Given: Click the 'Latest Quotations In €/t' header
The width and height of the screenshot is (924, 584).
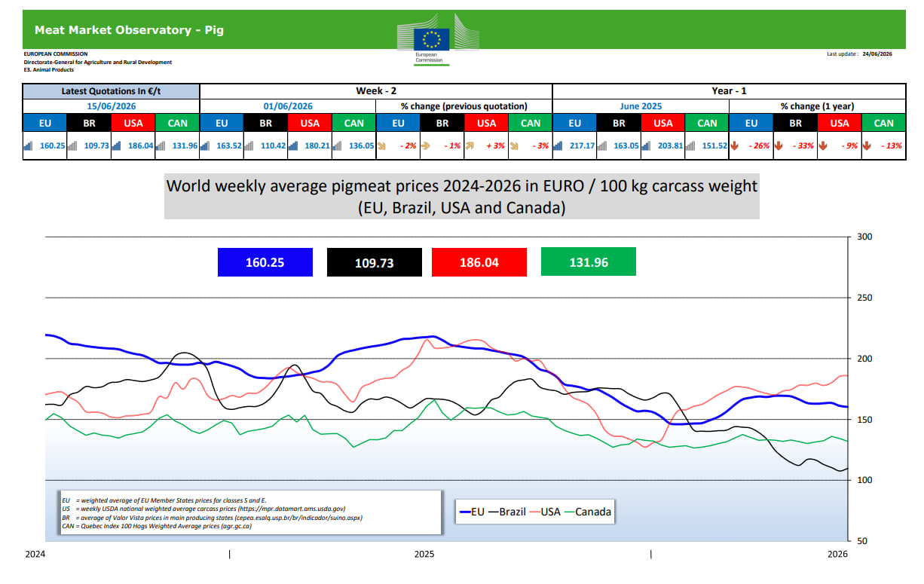Looking at the screenshot, I should click(111, 91).
